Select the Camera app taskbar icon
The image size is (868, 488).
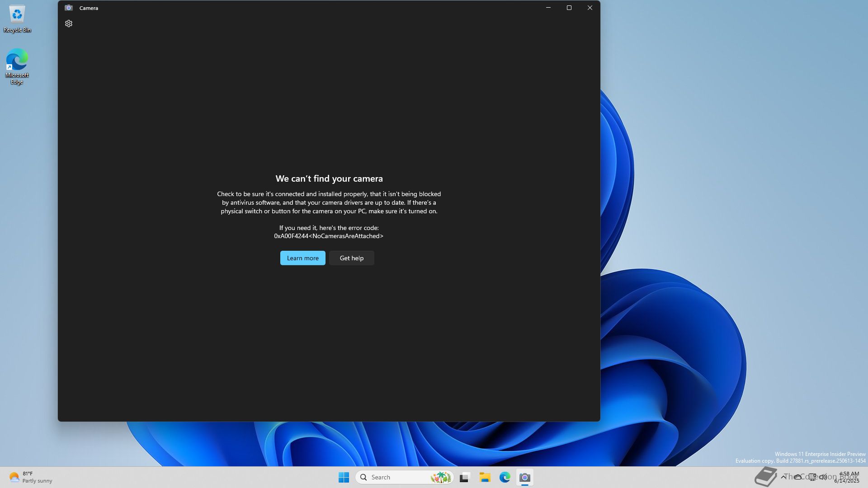point(525,477)
